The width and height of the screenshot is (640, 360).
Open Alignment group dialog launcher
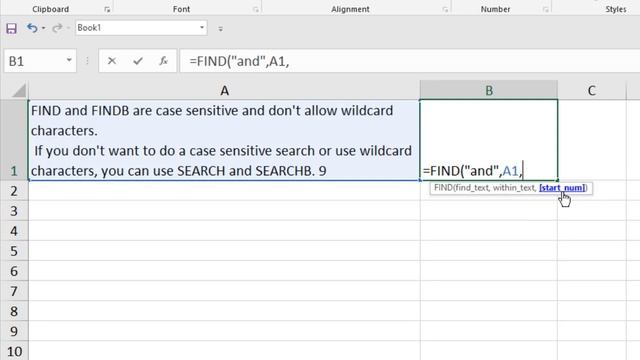point(445,9)
